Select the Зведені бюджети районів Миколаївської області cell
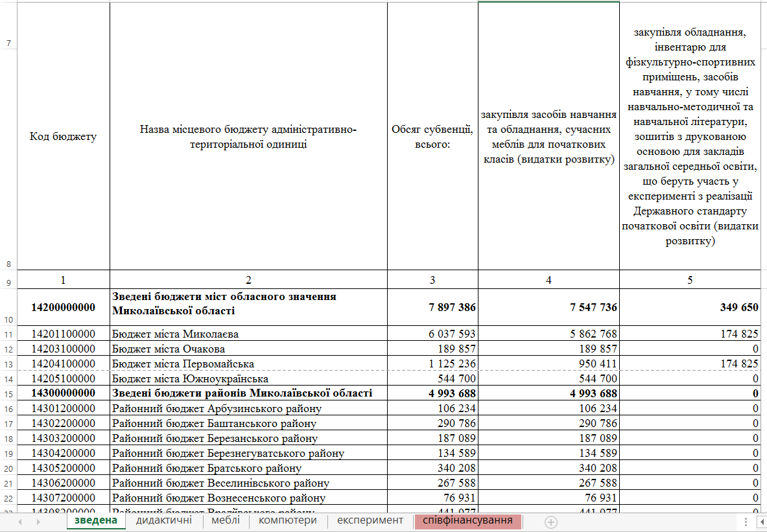This screenshot has height=532, width=767. pos(248,393)
